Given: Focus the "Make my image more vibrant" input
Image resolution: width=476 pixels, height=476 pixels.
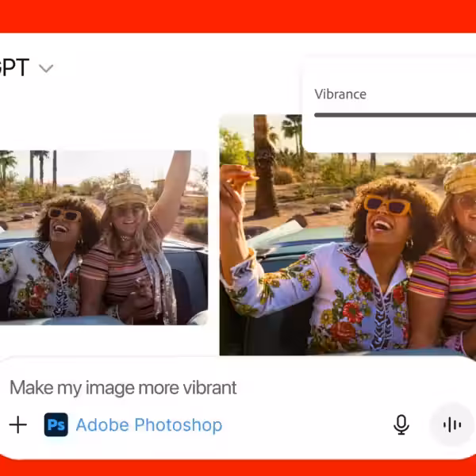Looking at the screenshot, I should coord(123,388).
